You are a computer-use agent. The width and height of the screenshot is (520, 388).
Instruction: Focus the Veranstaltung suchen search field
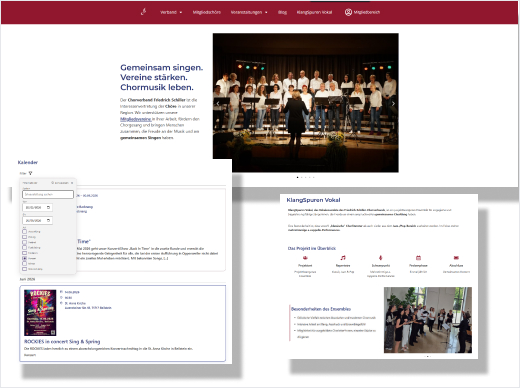(x=48, y=194)
